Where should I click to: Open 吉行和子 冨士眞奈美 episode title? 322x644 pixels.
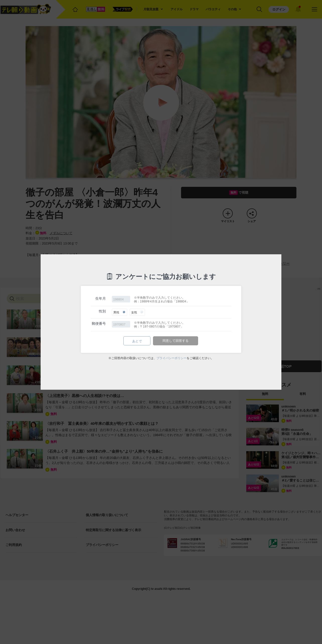click(102, 424)
